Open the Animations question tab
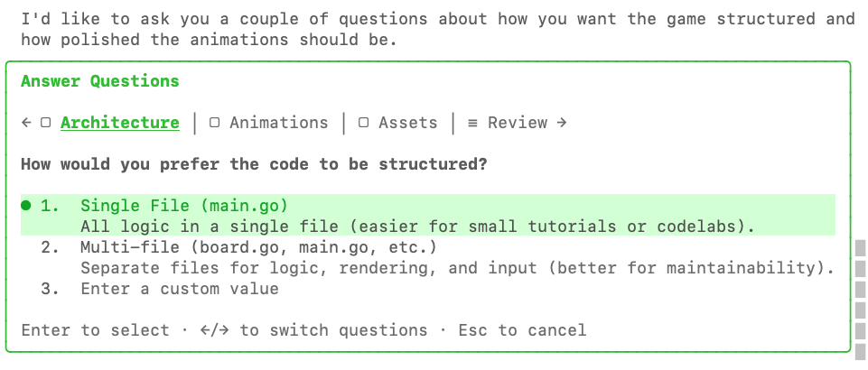The image size is (868, 370). coord(278,123)
